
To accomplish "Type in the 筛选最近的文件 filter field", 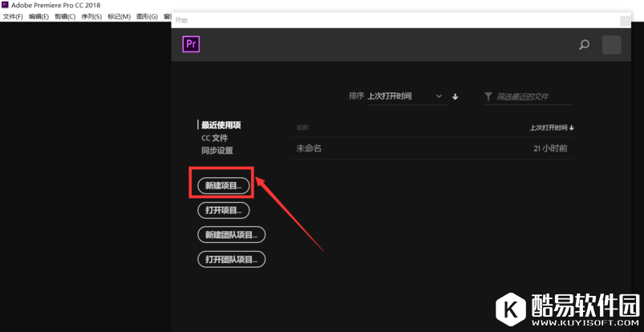I will pyautogui.click(x=533, y=96).
